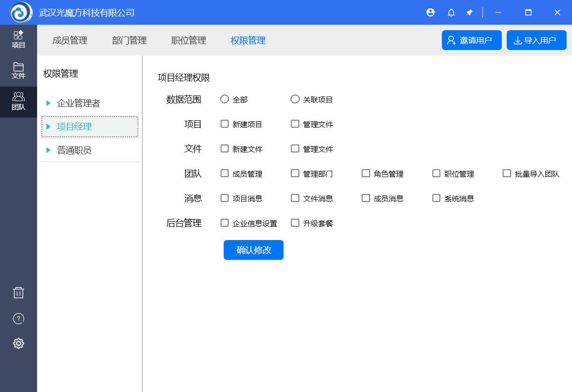Open notifications bell icon

[451, 13]
